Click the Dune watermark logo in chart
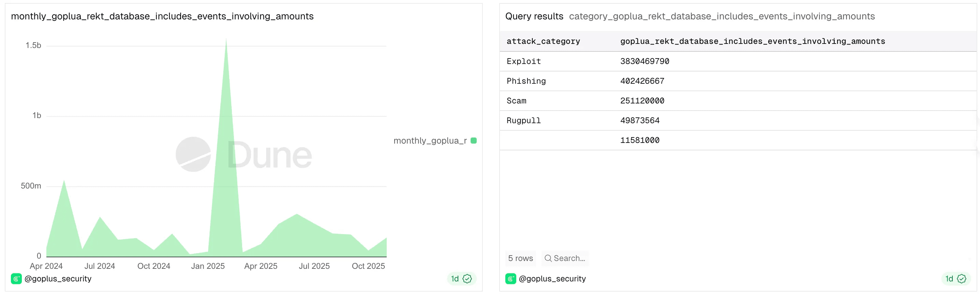Screen dimensions: 980x294 click(243, 154)
